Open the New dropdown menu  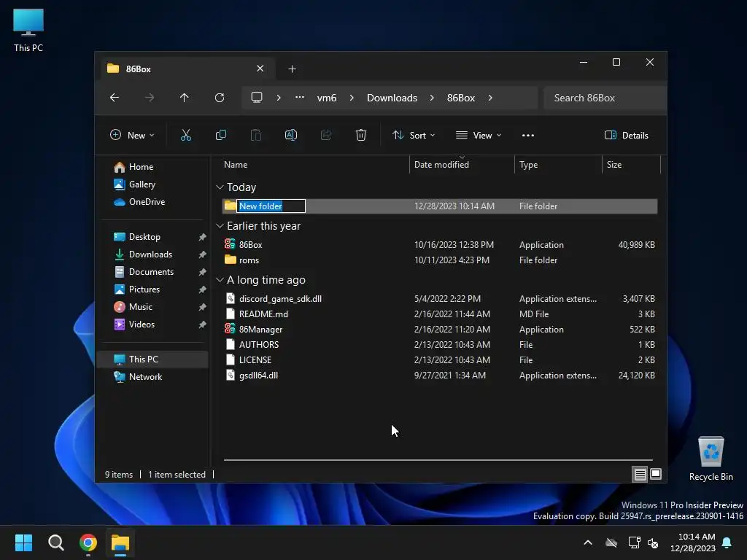132,135
